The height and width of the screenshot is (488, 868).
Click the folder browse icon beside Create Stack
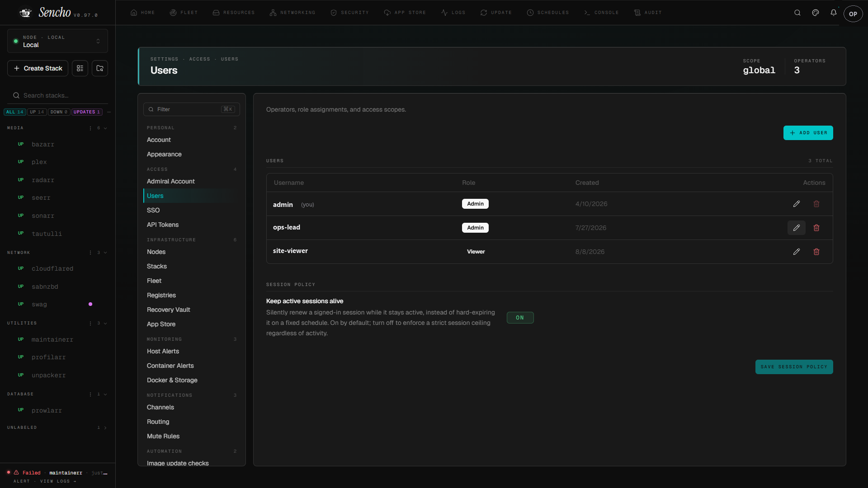(100, 68)
